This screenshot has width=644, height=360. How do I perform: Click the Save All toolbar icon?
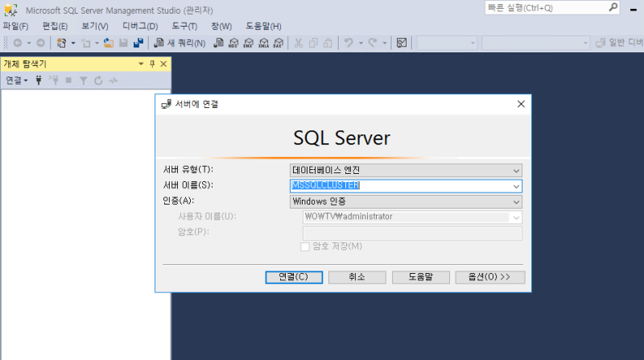(138, 43)
